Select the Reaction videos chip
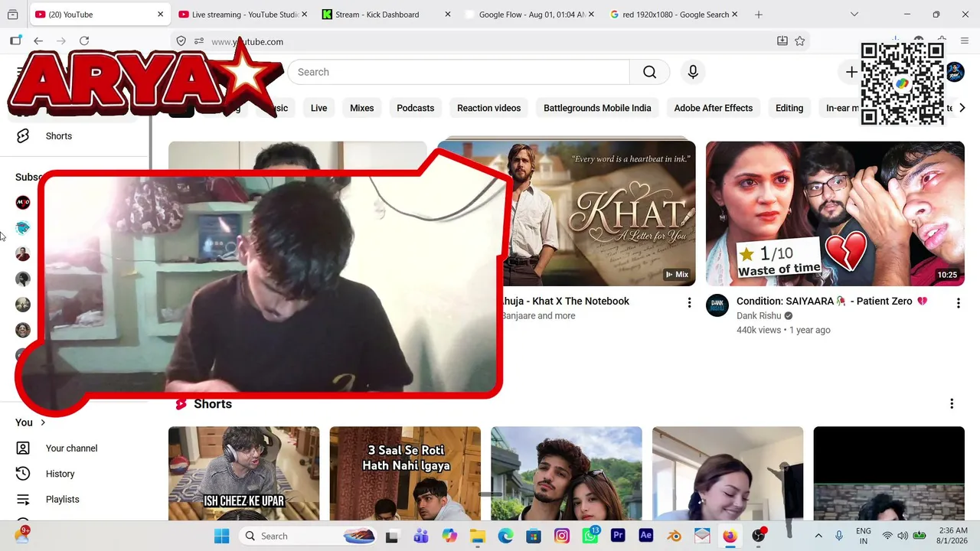The height and width of the screenshot is (551, 980). click(x=488, y=108)
